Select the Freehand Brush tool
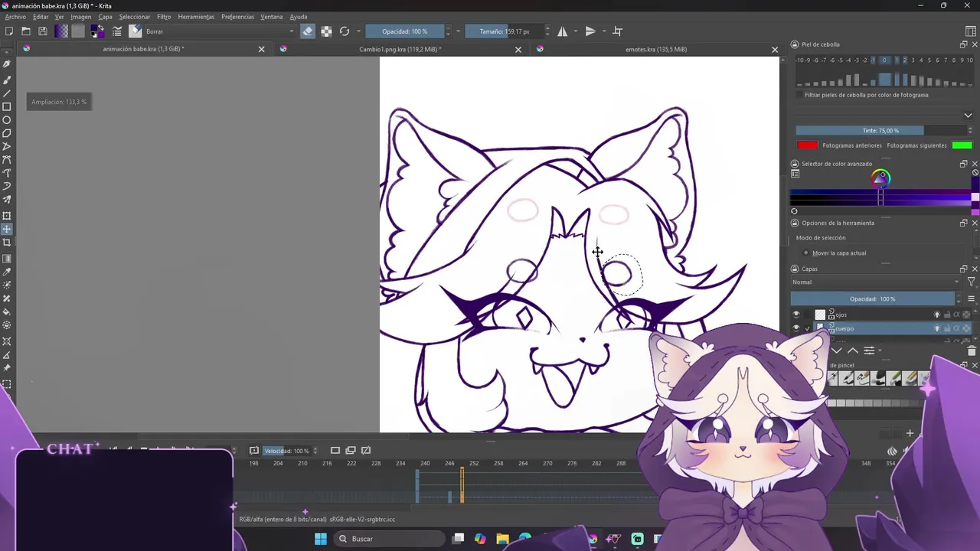Viewport: 980px width, 551px height. click(7, 80)
